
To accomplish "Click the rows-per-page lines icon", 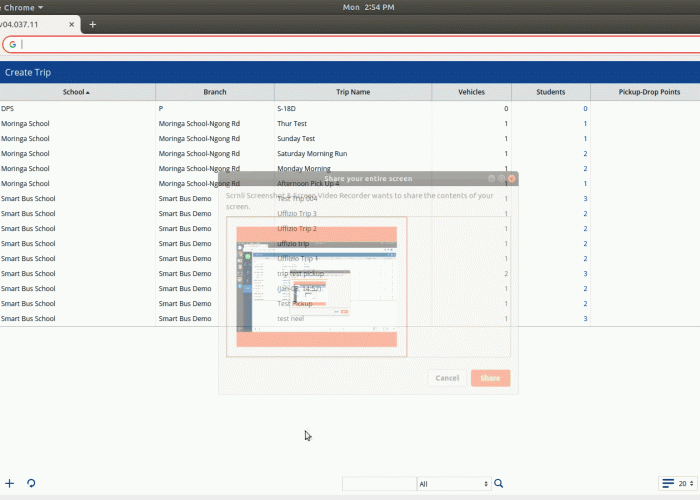I will coord(667,483).
